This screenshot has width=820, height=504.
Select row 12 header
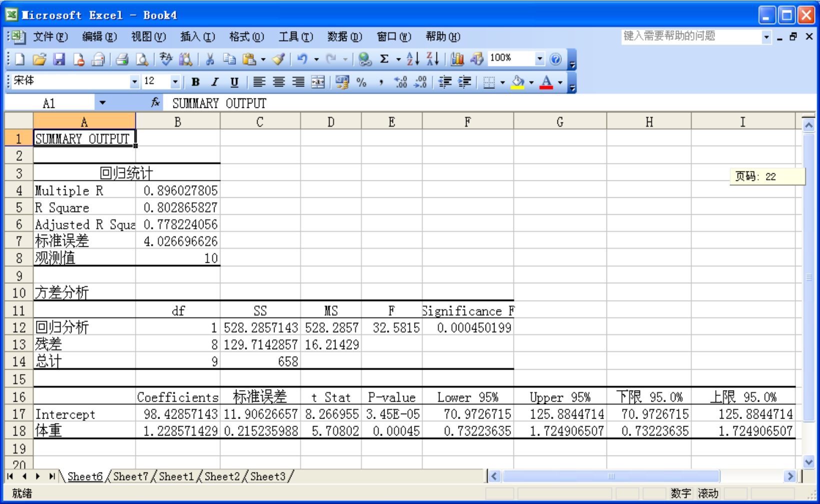point(19,328)
